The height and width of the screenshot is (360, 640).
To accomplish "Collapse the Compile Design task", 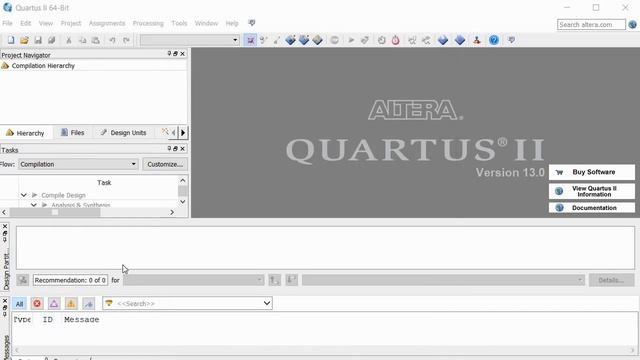I will (24, 195).
